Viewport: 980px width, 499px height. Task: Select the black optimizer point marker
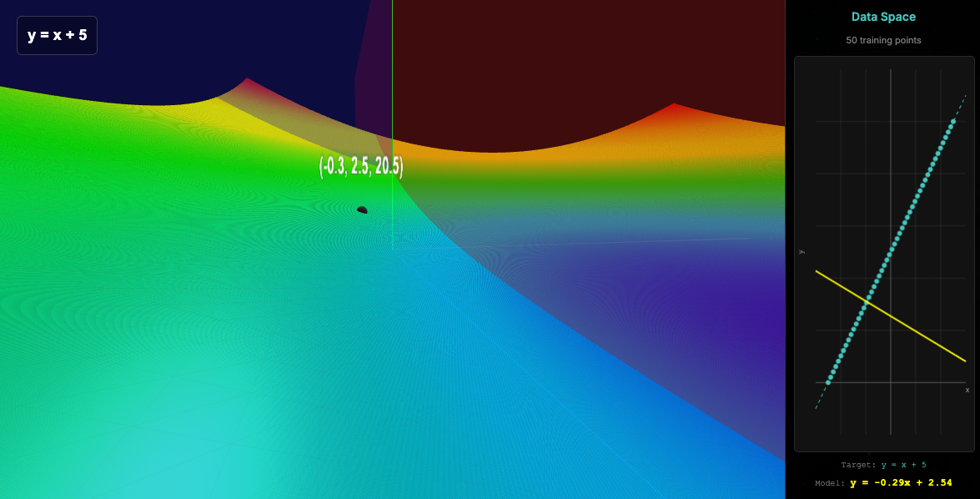pyautogui.click(x=362, y=209)
